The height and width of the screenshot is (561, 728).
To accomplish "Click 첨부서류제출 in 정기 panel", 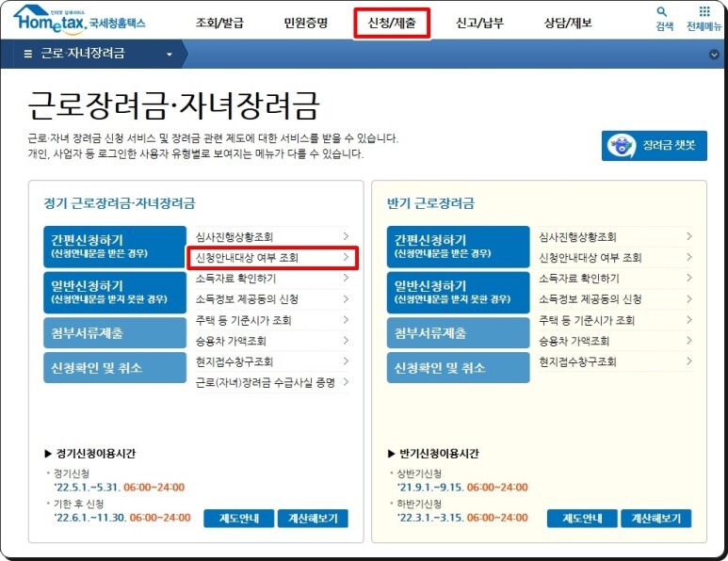I will click(x=115, y=332).
